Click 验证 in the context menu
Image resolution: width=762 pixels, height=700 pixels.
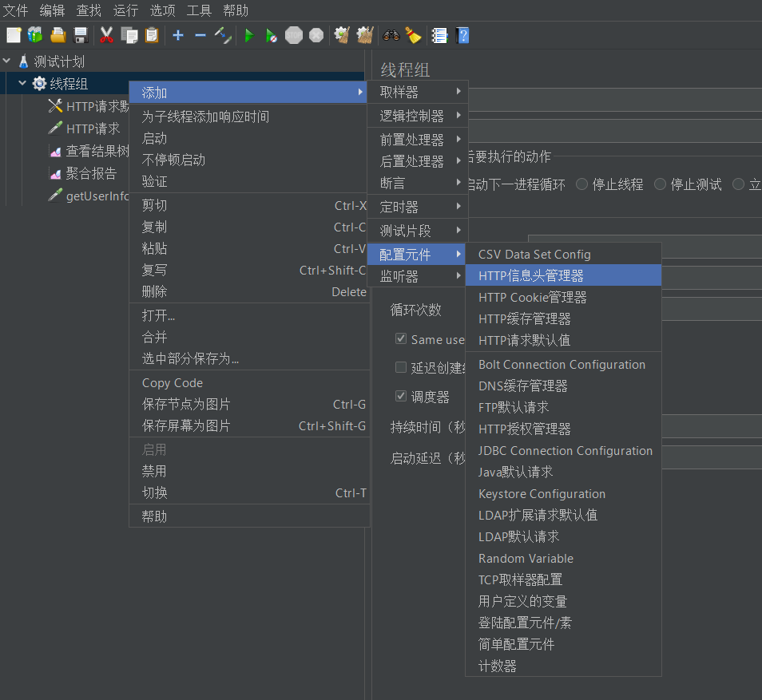tap(249, 181)
